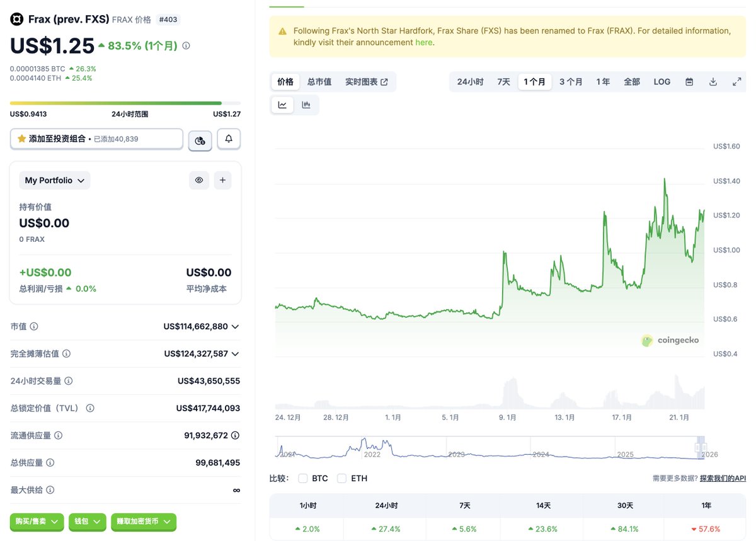Viewport: 756px width, 541px height.
Task: Open the calendar date range picker
Action: 689,82
